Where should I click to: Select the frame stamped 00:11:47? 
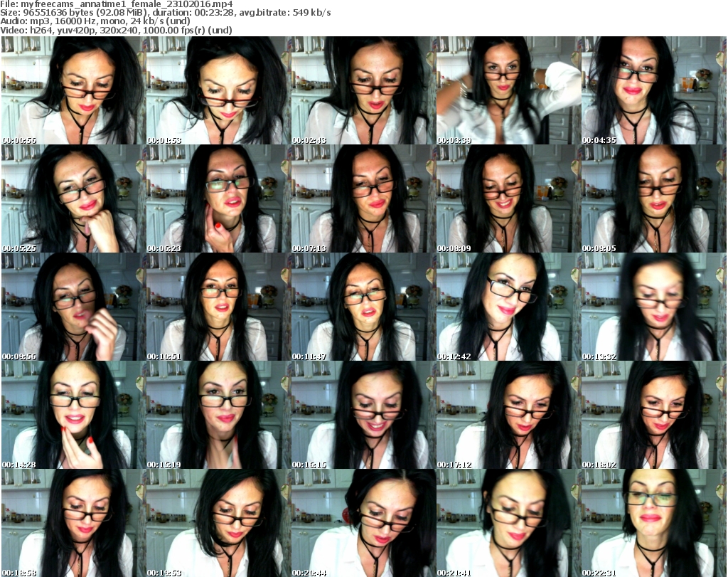tap(363, 307)
